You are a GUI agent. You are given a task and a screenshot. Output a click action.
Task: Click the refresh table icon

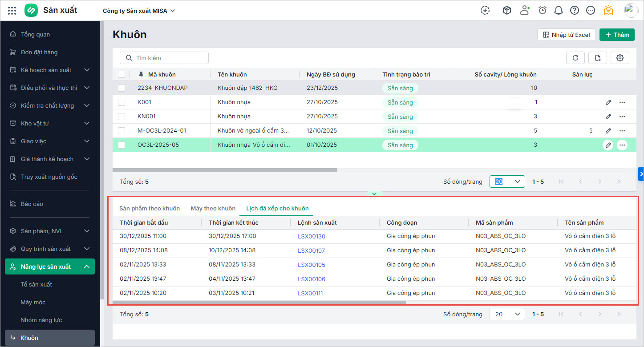point(575,58)
